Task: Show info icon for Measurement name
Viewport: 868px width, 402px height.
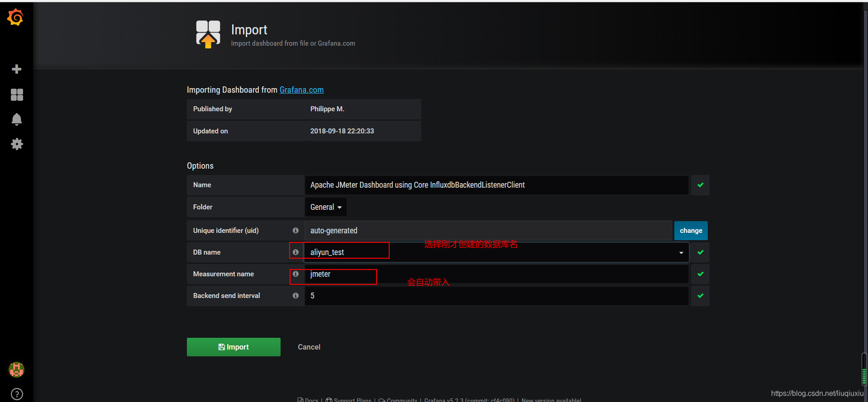Action: [x=296, y=274]
